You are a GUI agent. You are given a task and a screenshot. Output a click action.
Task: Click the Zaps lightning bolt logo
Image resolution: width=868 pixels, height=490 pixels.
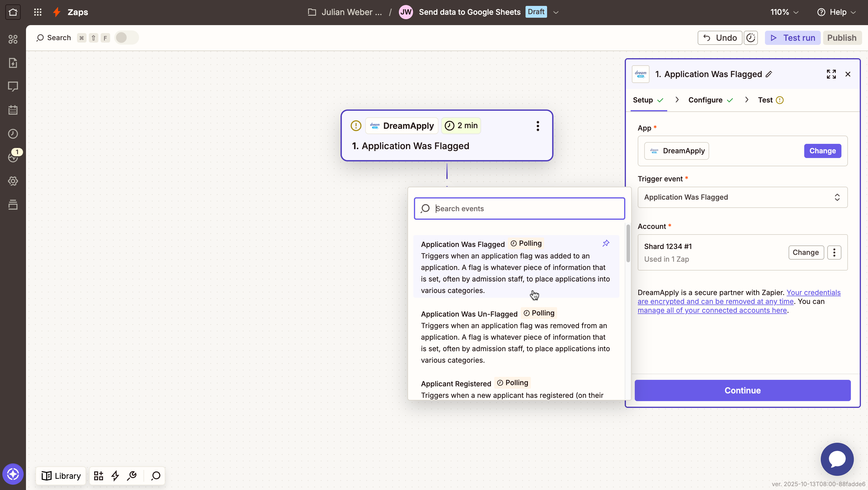[x=57, y=12]
